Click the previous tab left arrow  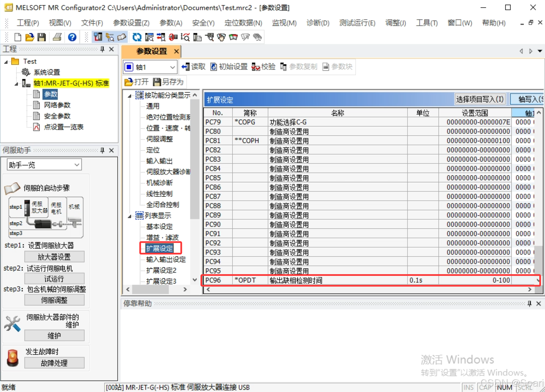pyautogui.click(x=521, y=51)
